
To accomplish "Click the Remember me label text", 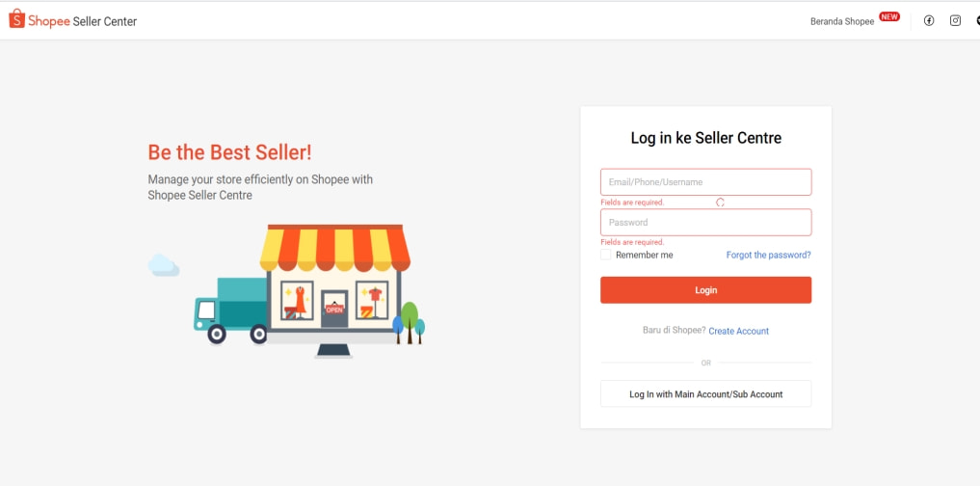I will point(645,256).
